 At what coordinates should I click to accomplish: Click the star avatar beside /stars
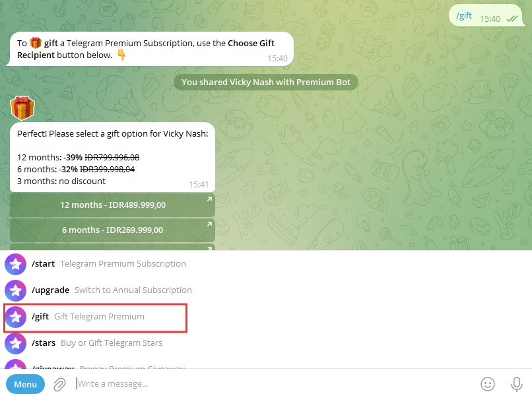point(15,343)
